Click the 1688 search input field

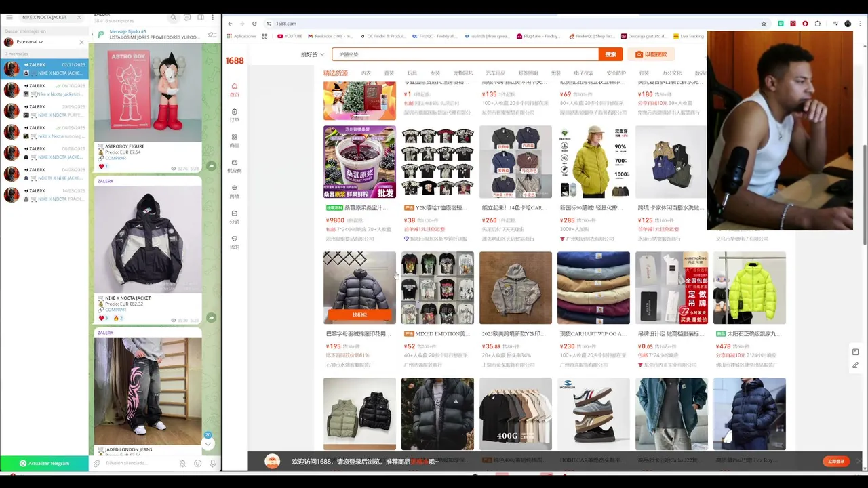pos(465,54)
